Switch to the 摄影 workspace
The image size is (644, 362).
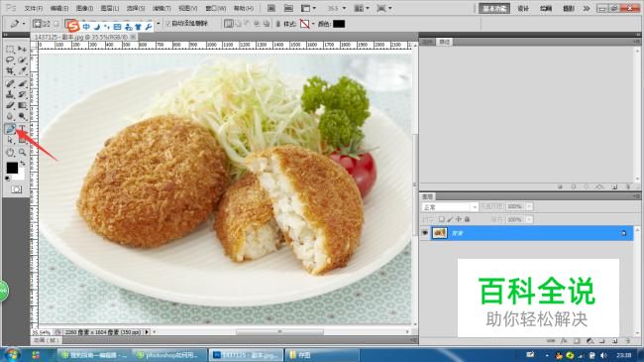568,8
